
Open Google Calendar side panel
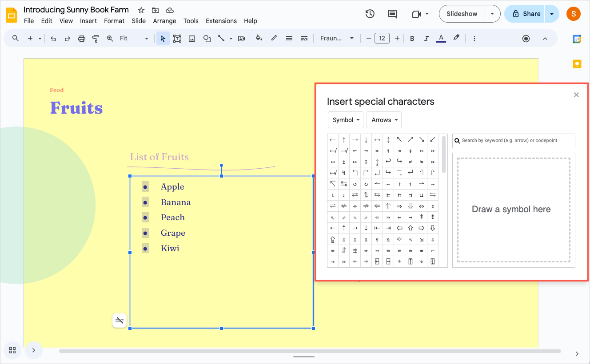coord(577,39)
